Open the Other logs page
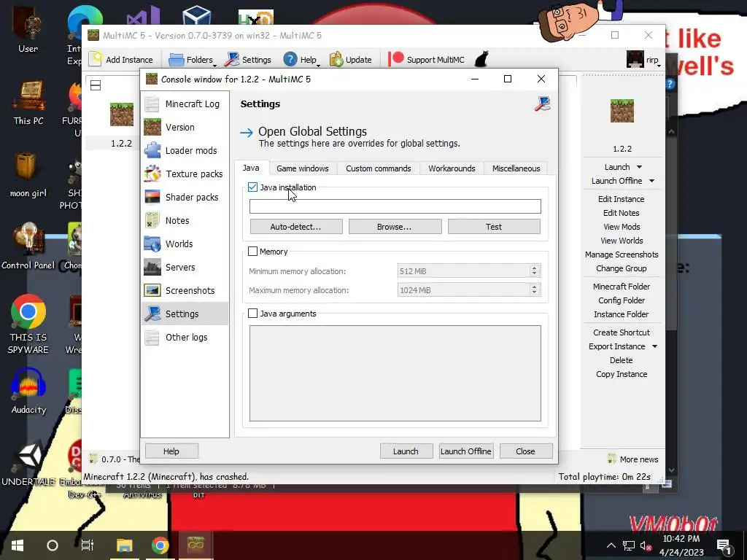Image resolution: width=747 pixels, height=560 pixels. (x=185, y=337)
